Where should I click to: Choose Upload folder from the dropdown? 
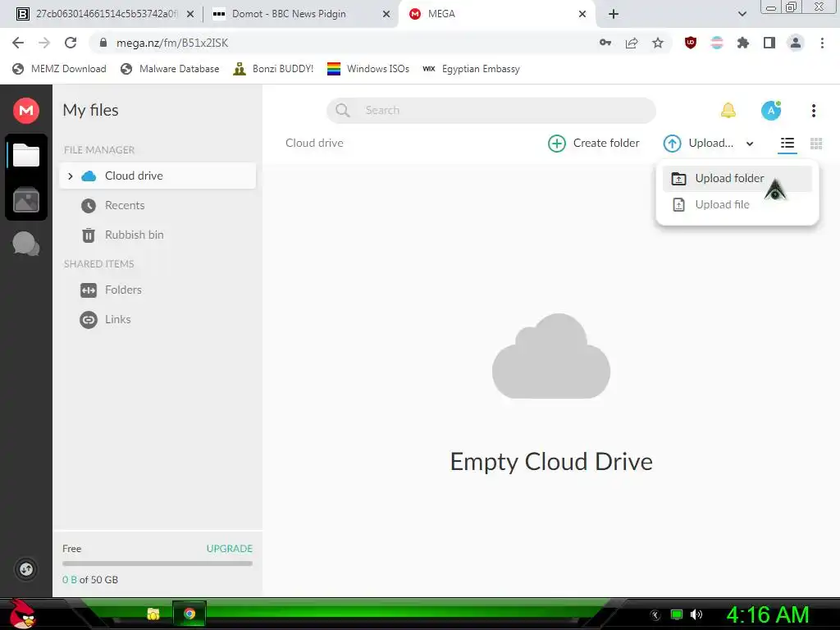[x=737, y=178]
